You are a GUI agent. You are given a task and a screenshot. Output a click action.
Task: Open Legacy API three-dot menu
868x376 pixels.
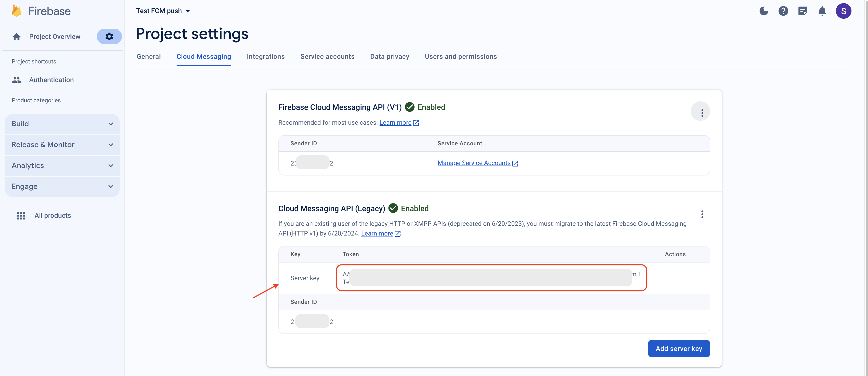pos(702,214)
